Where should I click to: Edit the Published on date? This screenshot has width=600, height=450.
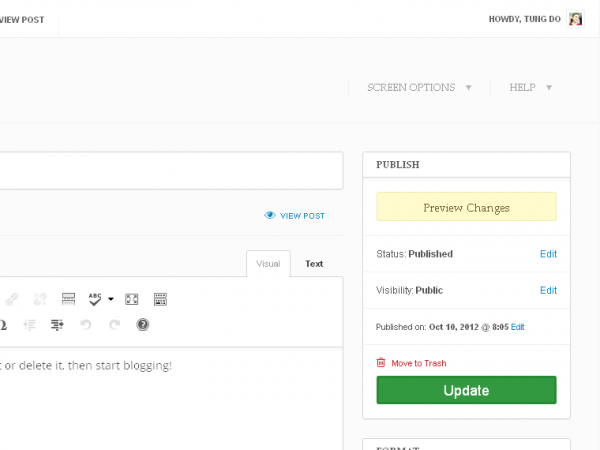(517, 327)
